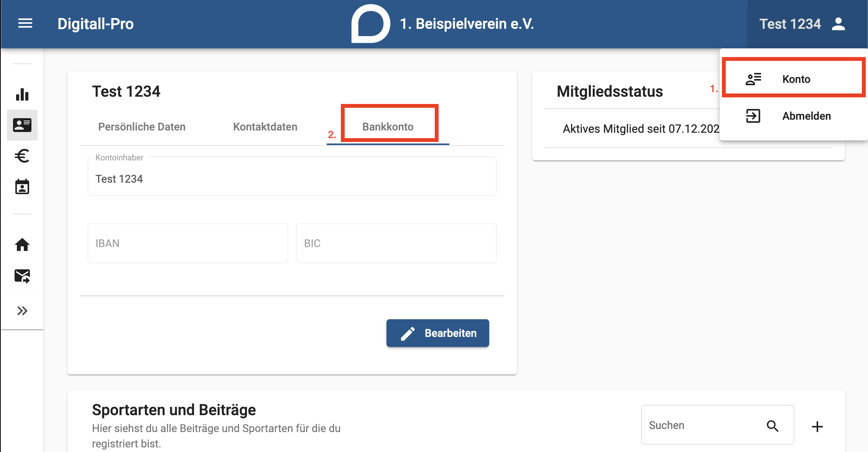This screenshot has height=452, width=868.
Task: Click the Suchen search field
Action: [718, 425]
